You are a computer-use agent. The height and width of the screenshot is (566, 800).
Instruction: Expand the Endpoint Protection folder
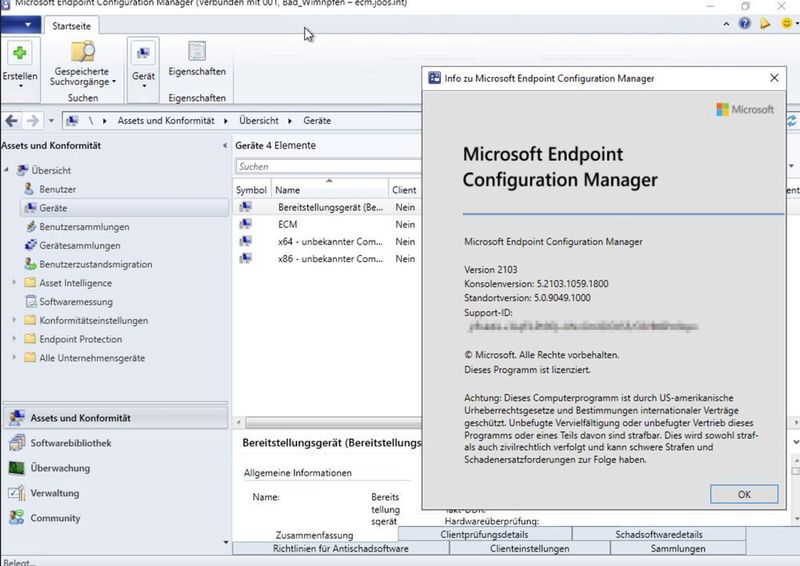tap(14, 339)
